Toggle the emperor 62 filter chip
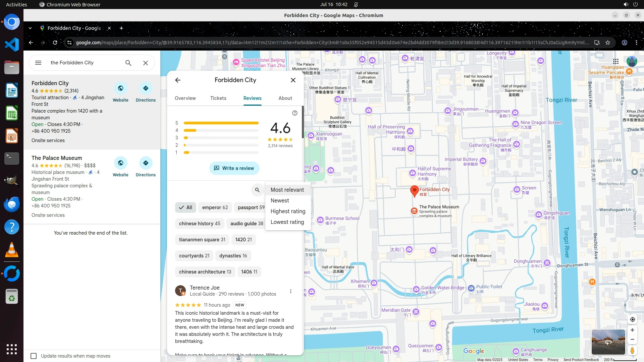This screenshot has width=644, height=362. point(215,207)
